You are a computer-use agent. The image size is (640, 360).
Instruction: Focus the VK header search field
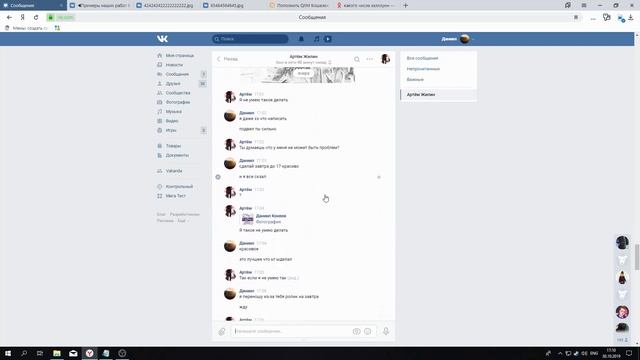click(250, 39)
